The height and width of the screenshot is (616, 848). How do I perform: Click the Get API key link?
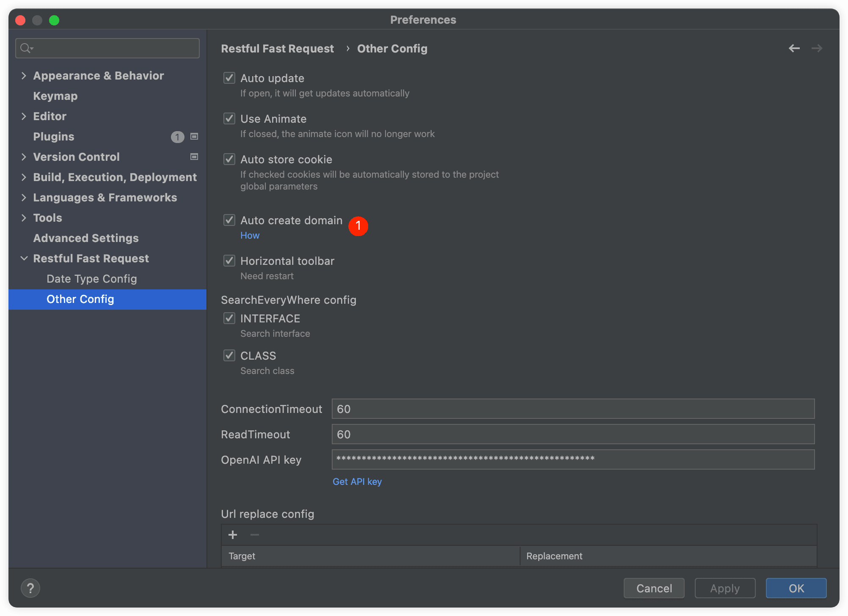click(x=357, y=481)
